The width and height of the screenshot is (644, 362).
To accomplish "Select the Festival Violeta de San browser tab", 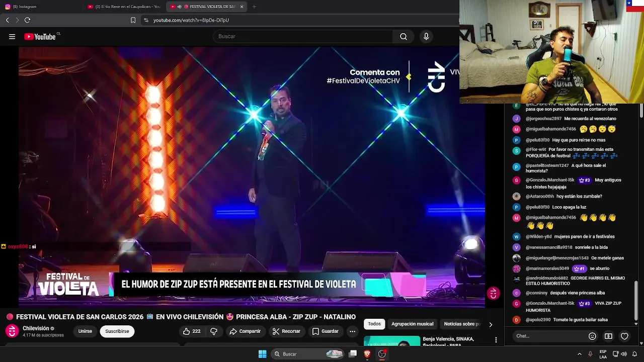I will click(206, 7).
